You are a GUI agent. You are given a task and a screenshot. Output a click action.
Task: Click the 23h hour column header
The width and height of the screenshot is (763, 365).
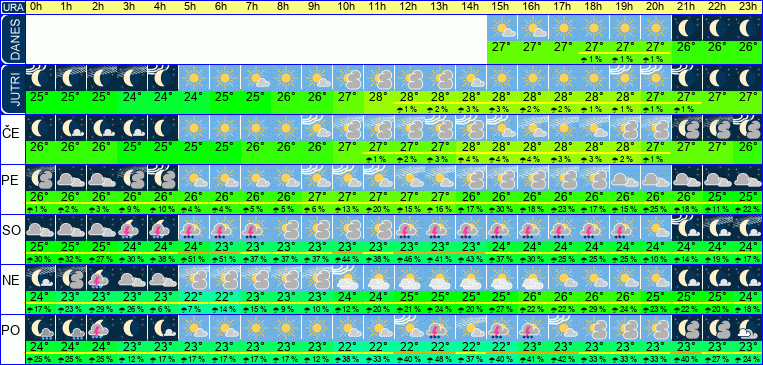748,7
